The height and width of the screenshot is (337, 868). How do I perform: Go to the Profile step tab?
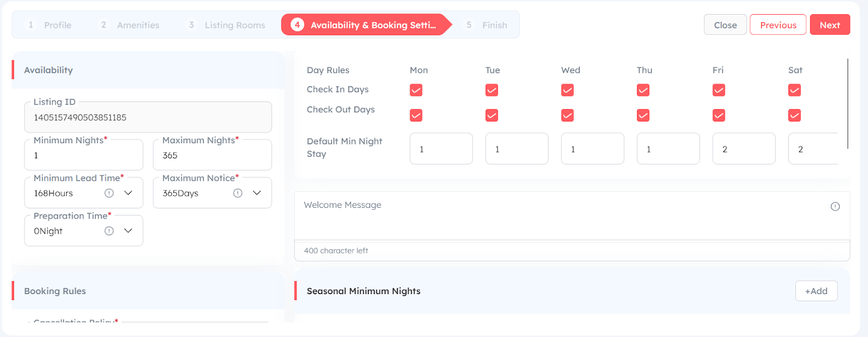(x=49, y=25)
